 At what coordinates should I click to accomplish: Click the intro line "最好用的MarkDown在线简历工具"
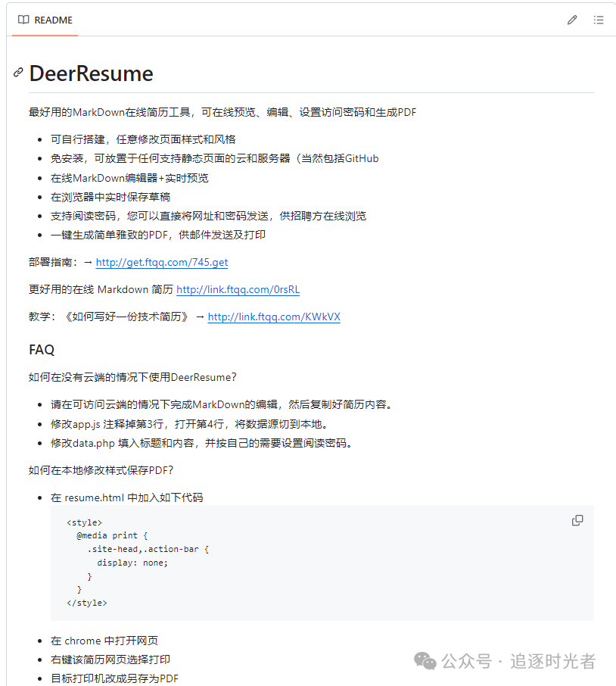click(222, 112)
